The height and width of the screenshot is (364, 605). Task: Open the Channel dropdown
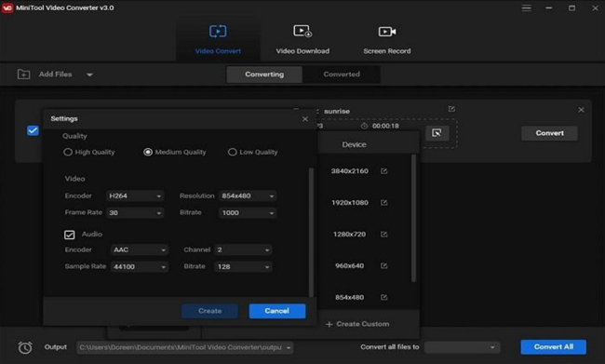(243, 249)
